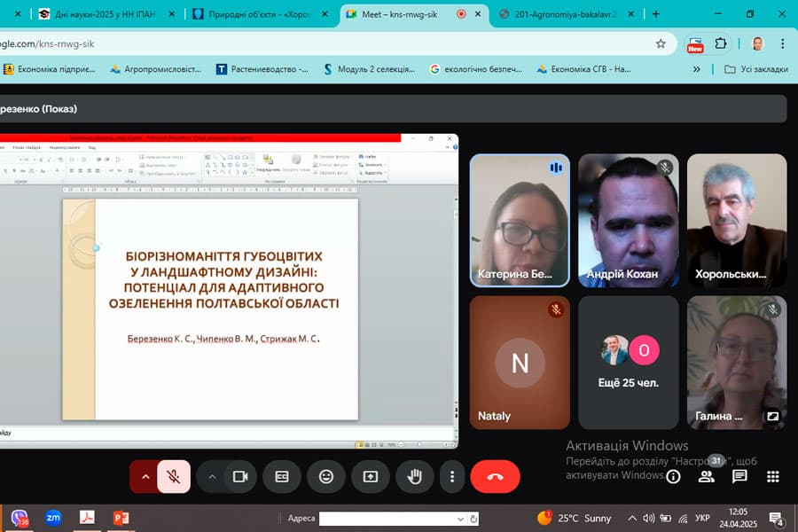This screenshot has width=798, height=532.
Task: Open 'Економіка СГВ' bookmark
Action: (583, 69)
